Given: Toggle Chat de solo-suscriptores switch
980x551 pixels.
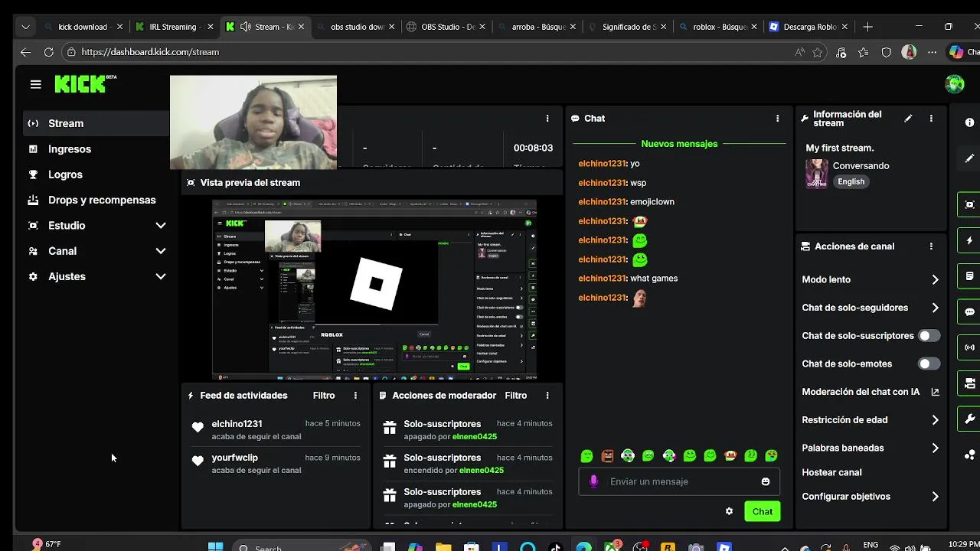Looking at the screenshot, I should pyautogui.click(x=929, y=336).
